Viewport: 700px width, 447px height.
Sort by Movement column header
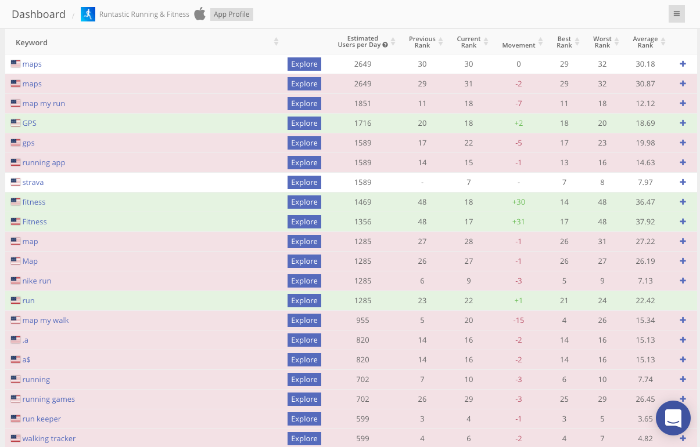click(x=518, y=45)
